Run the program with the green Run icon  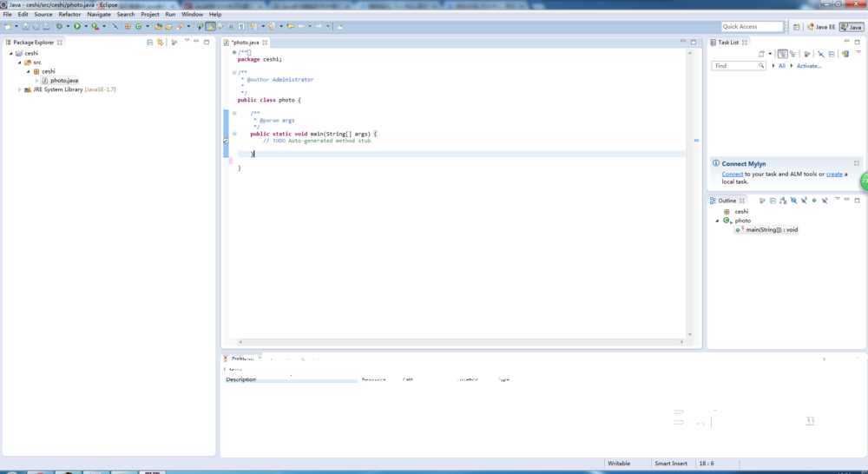[x=77, y=26]
